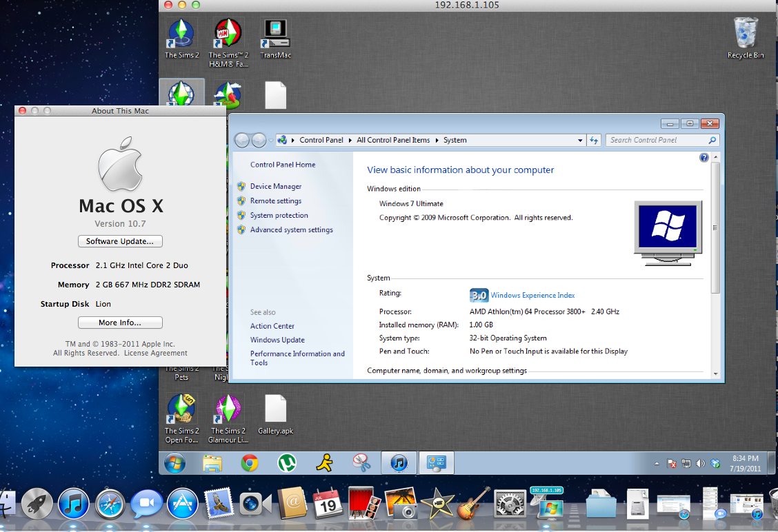Click the help question mark in System window
This screenshot has height=532, width=778.
(x=704, y=158)
